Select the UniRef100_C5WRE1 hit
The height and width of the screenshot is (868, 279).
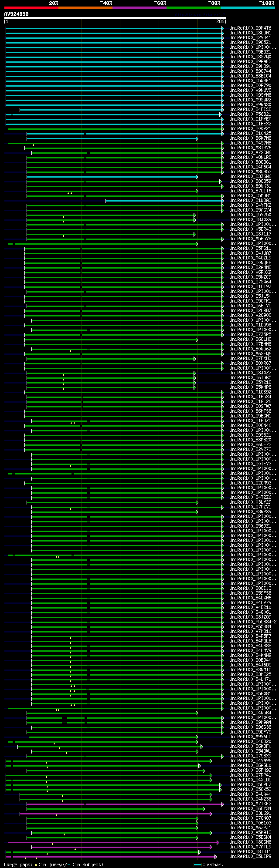[250, 81]
